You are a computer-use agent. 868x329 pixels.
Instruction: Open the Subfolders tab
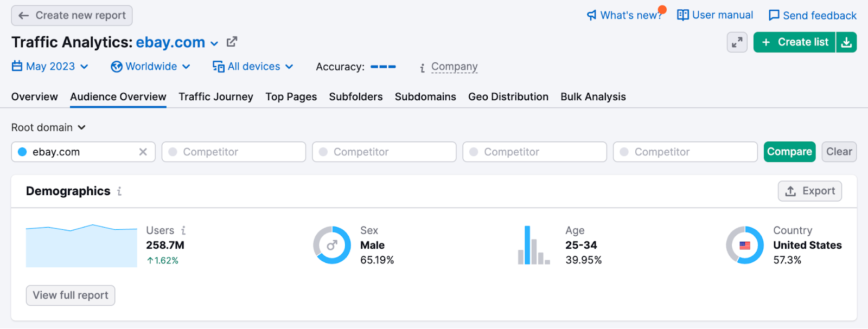click(356, 96)
